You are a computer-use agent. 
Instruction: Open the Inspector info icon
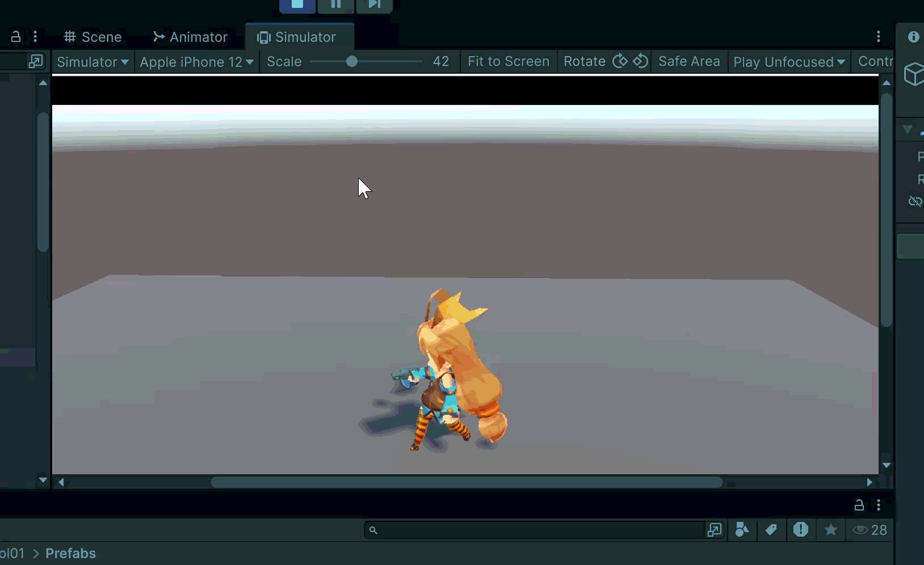pyautogui.click(x=914, y=37)
